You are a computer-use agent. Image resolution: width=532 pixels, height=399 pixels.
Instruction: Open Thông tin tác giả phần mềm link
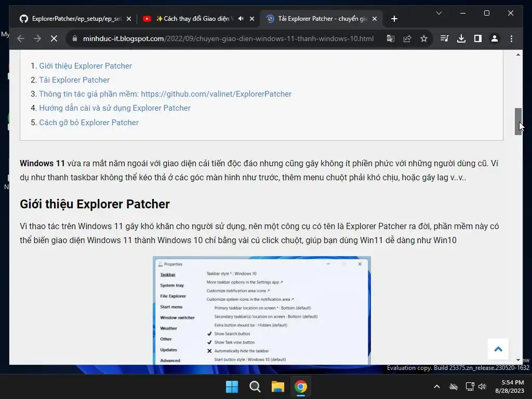165,94
